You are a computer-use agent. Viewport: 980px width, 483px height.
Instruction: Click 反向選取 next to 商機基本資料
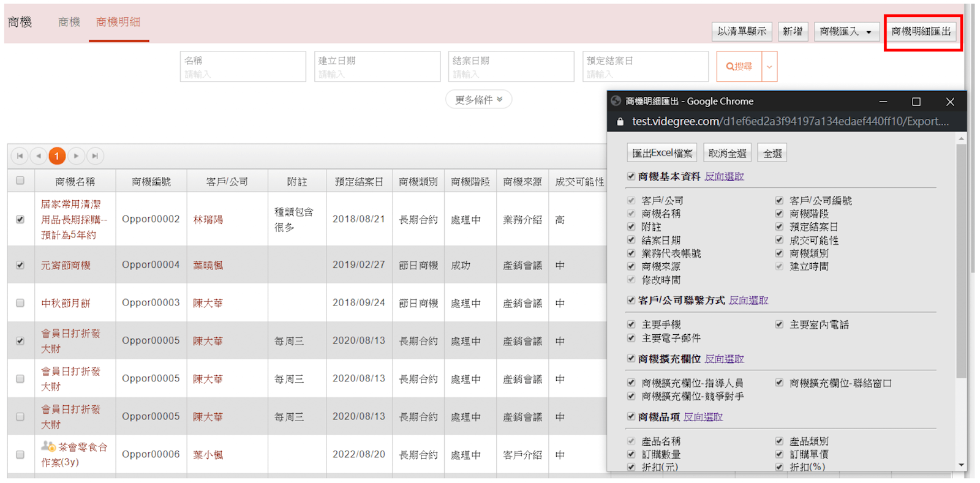724,176
